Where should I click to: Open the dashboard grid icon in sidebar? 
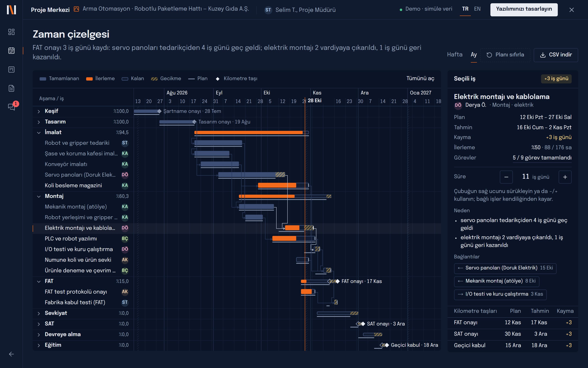(11, 32)
